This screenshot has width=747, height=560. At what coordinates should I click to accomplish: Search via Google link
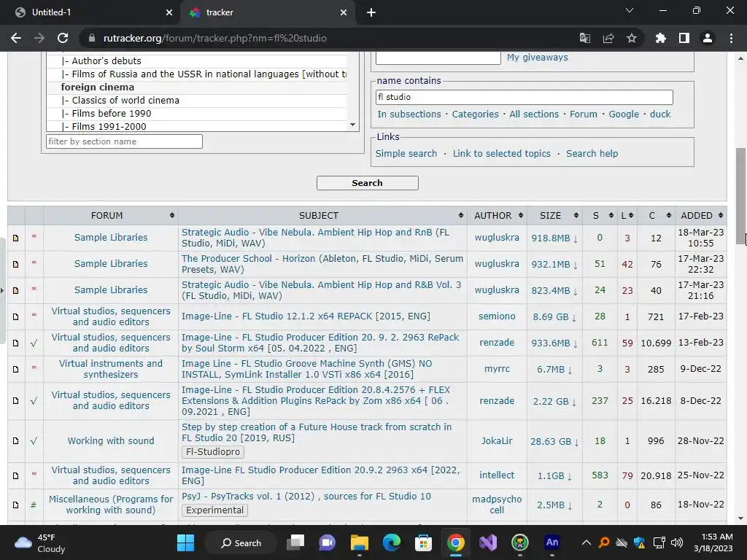coord(624,114)
